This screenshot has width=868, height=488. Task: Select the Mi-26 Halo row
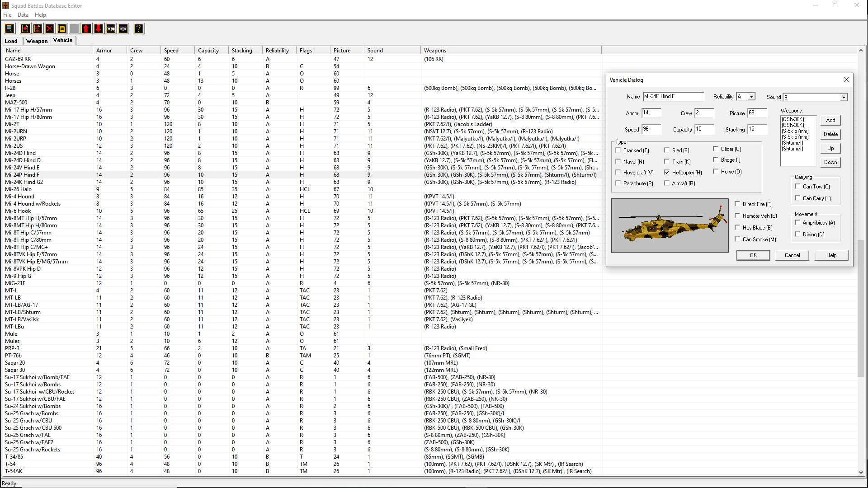click(19, 189)
